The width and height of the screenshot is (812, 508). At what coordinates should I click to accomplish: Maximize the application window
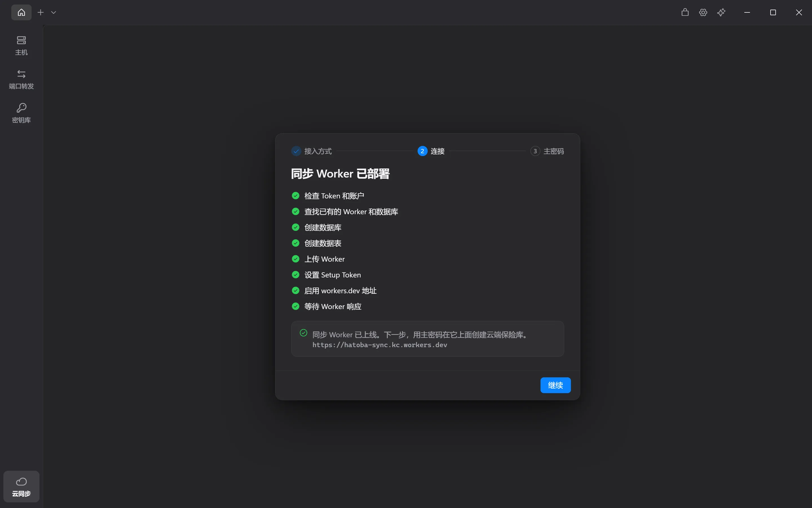coord(773,12)
